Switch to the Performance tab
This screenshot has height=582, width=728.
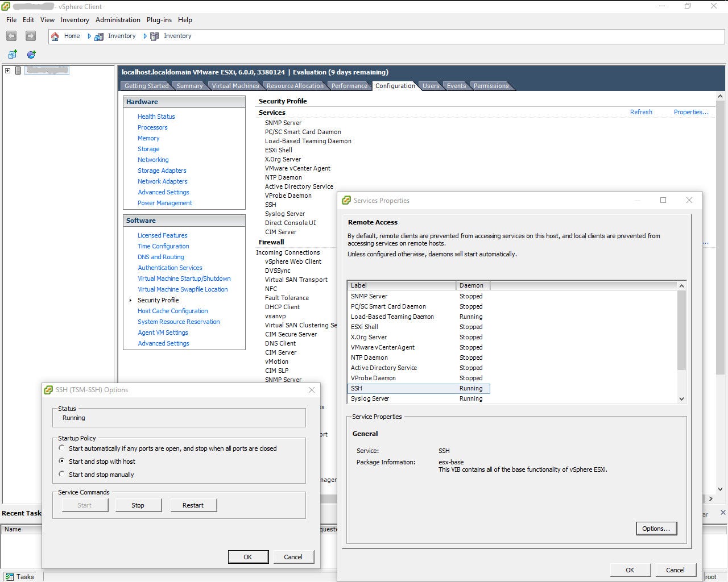pyautogui.click(x=349, y=86)
